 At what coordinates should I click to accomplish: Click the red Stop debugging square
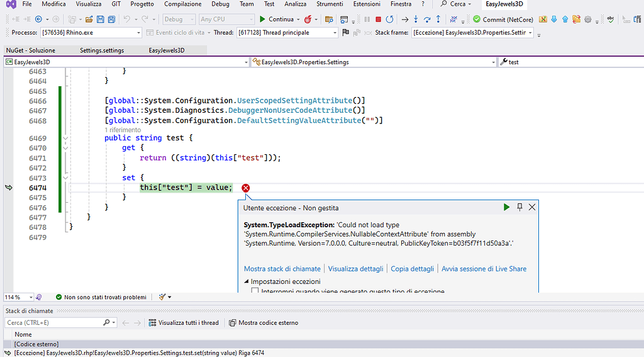pos(378,20)
